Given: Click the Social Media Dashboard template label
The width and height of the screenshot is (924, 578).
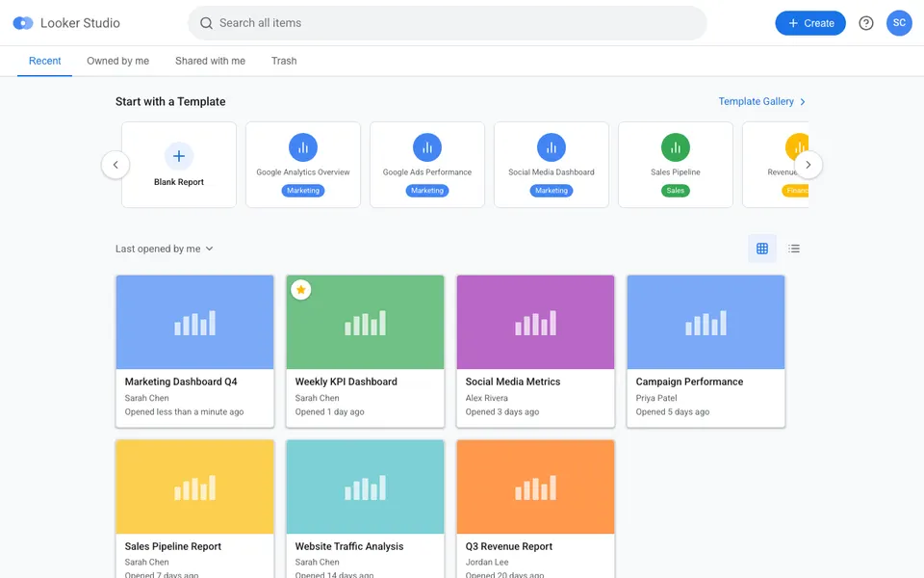Looking at the screenshot, I should click(x=552, y=172).
